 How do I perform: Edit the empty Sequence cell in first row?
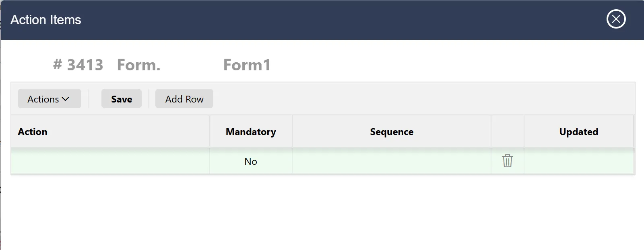coord(392,161)
